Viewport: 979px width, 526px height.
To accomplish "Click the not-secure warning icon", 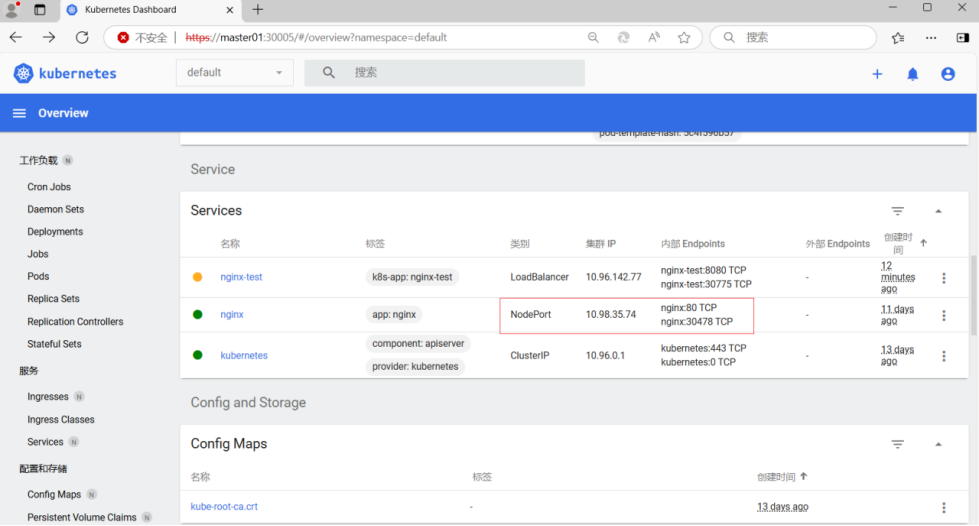I will [x=123, y=37].
